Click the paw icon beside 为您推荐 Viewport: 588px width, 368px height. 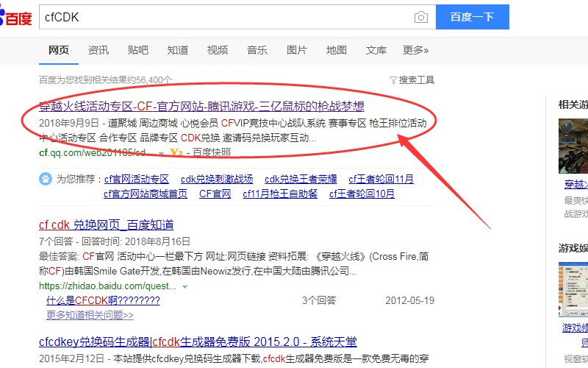click(46, 179)
